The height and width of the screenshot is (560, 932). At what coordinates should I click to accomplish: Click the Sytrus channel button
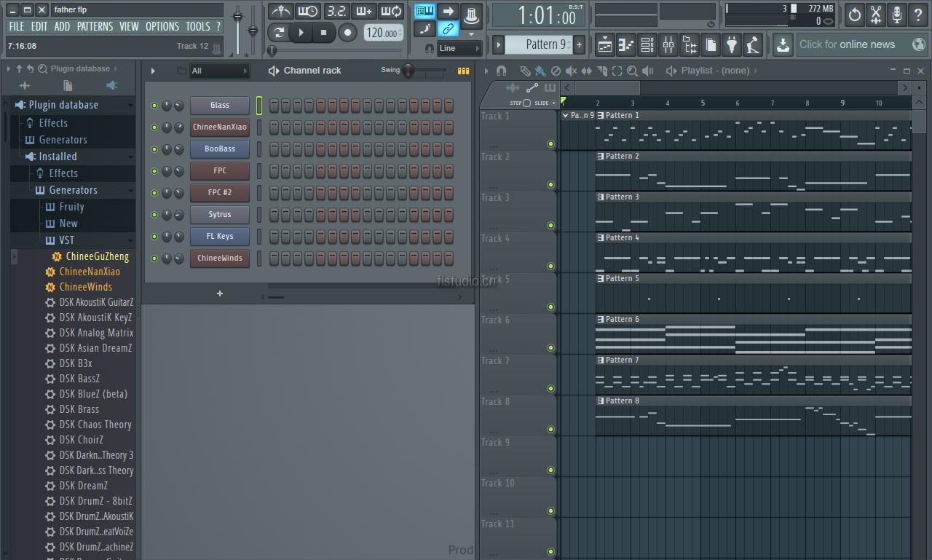[220, 214]
